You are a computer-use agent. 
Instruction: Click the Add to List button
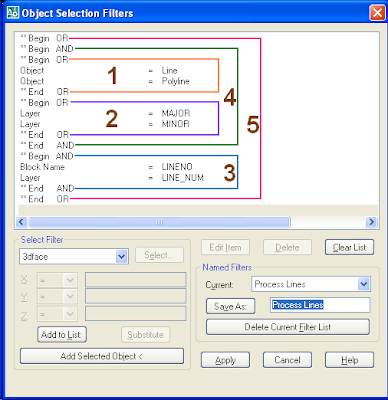[x=62, y=334]
